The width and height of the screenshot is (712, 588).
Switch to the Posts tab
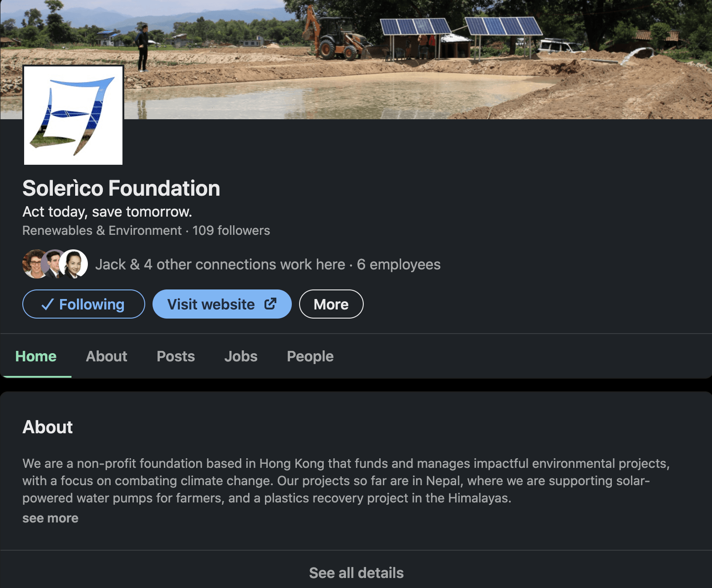(176, 356)
